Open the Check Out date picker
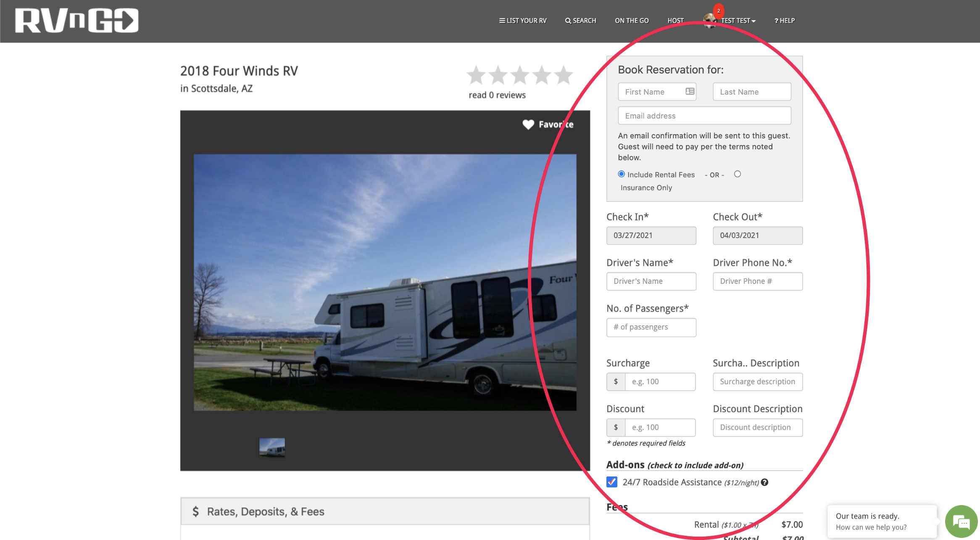Screen dimensions: 980x540 pos(757,236)
